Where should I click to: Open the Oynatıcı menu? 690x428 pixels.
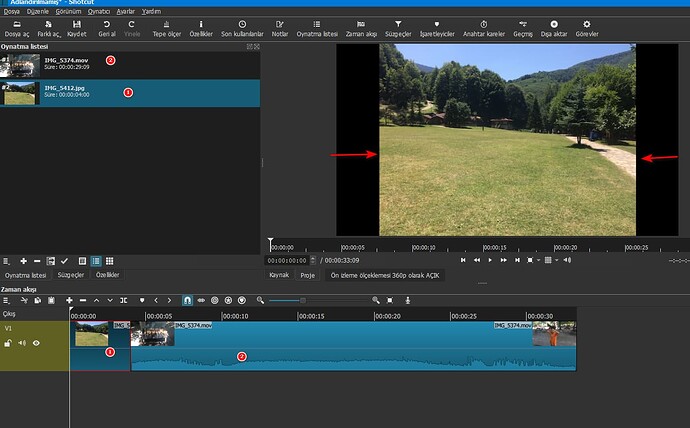pos(99,11)
